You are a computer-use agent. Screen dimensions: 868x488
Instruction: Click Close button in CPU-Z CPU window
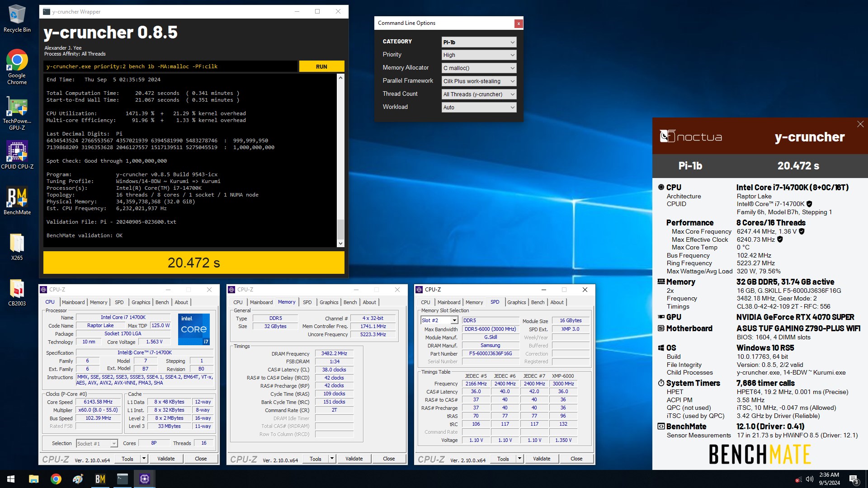[x=201, y=459]
